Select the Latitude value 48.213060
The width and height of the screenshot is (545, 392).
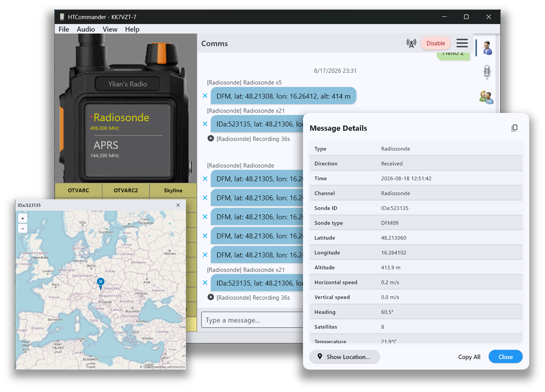coord(393,238)
